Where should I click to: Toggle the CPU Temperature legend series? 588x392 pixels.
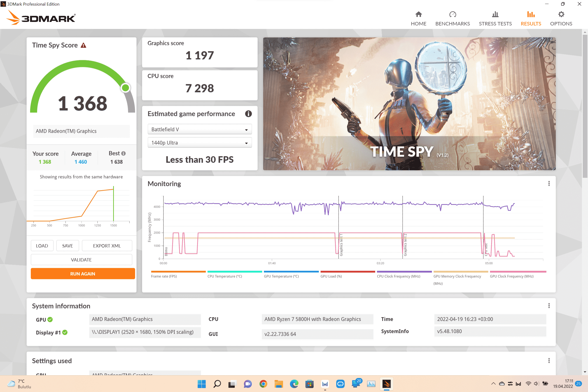point(224,276)
